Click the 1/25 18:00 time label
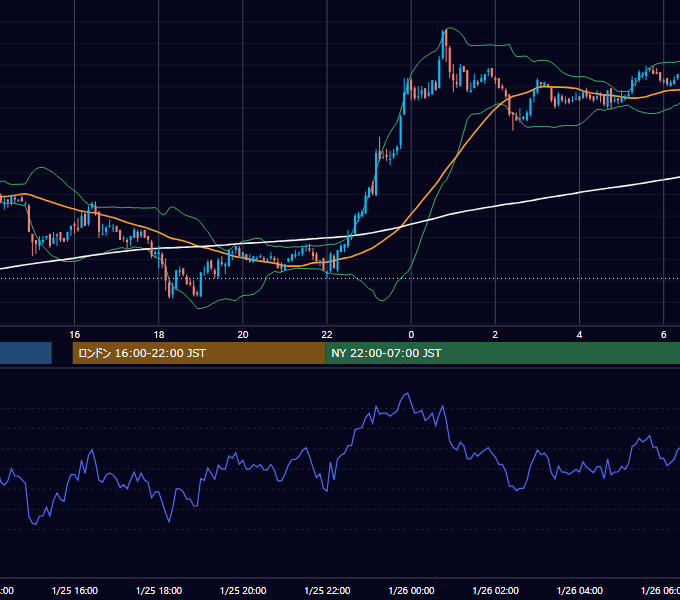The height and width of the screenshot is (600, 680). [159, 590]
